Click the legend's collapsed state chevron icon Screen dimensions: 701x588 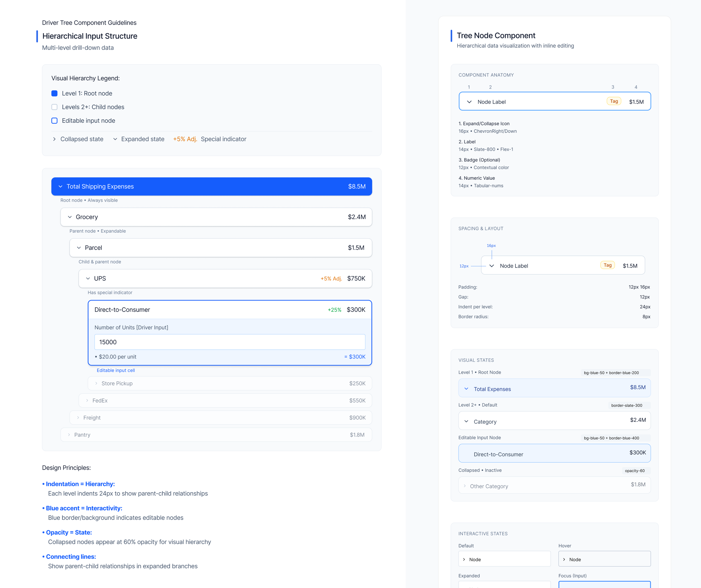pyautogui.click(x=54, y=139)
